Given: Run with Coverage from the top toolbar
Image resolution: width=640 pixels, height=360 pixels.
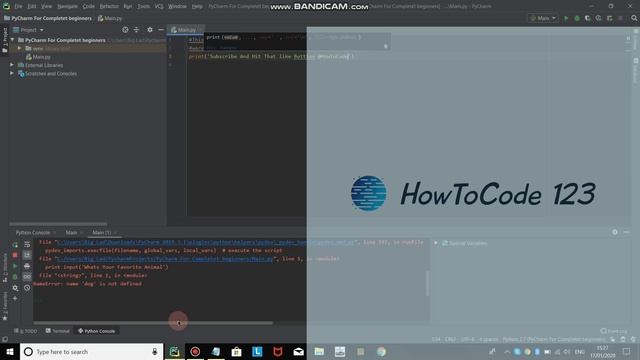Looking at the screenshot, I should click(x=588, y=18).
